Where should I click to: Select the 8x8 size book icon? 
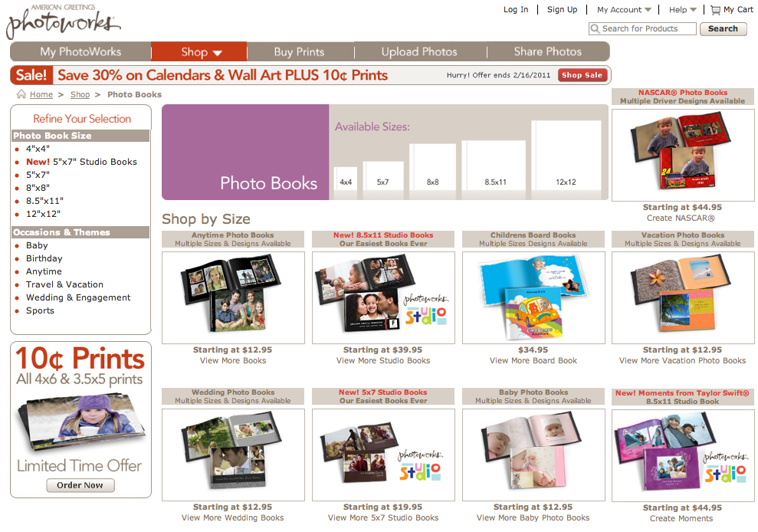point(433,171)
